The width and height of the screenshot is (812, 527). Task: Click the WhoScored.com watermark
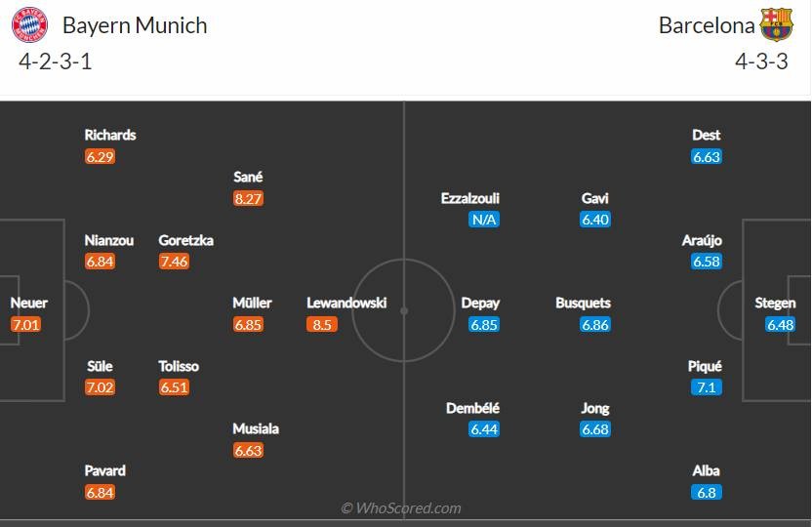pyautogui.click(x=401, y=508)
